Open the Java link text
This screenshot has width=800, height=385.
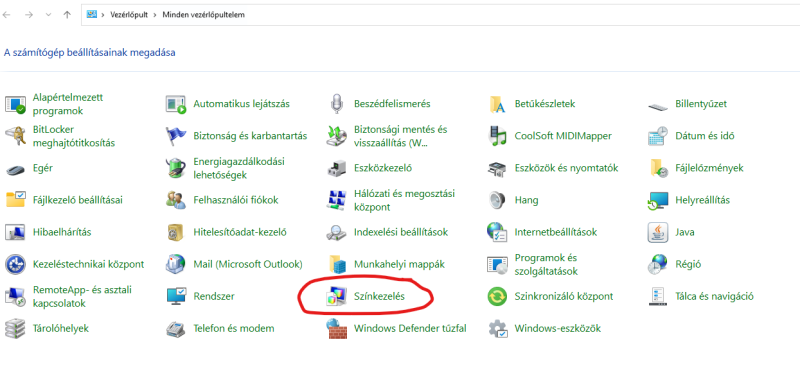(x=685, y=232)
